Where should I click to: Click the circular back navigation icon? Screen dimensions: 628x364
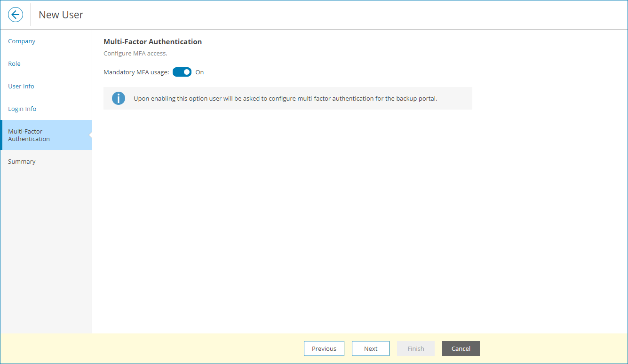[15, 15]
